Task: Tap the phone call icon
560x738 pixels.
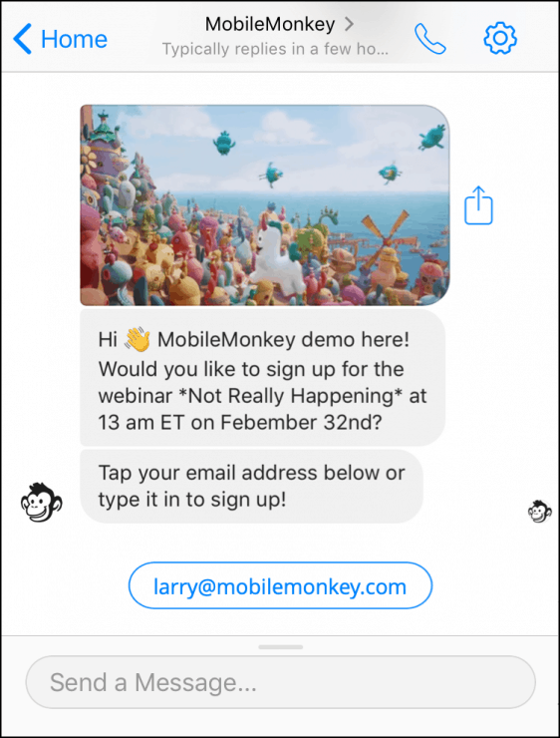Action: (x=429, y=39)
